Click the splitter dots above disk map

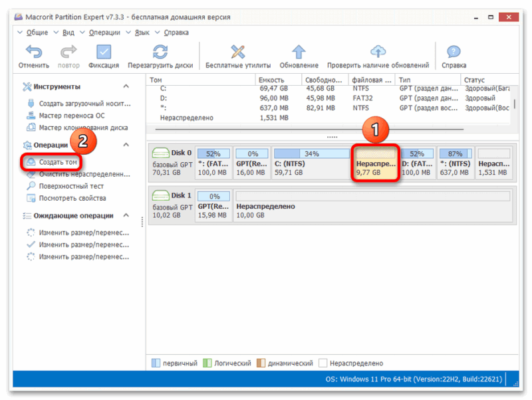332,138
